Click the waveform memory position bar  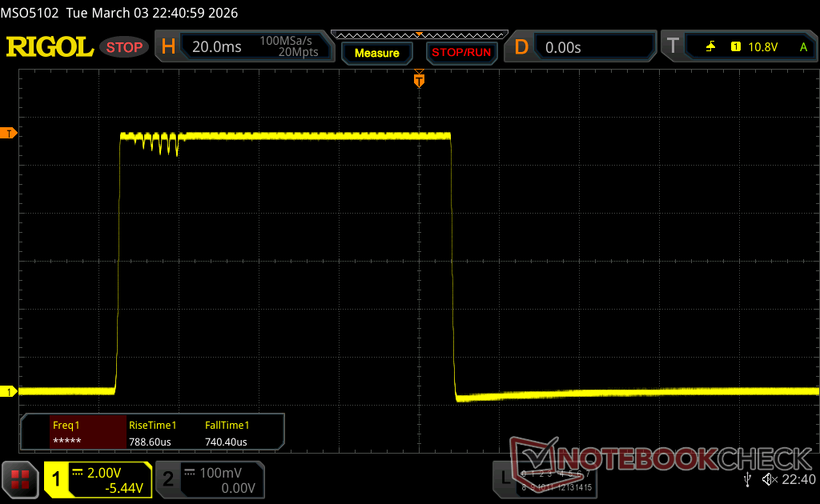[418, 34]
